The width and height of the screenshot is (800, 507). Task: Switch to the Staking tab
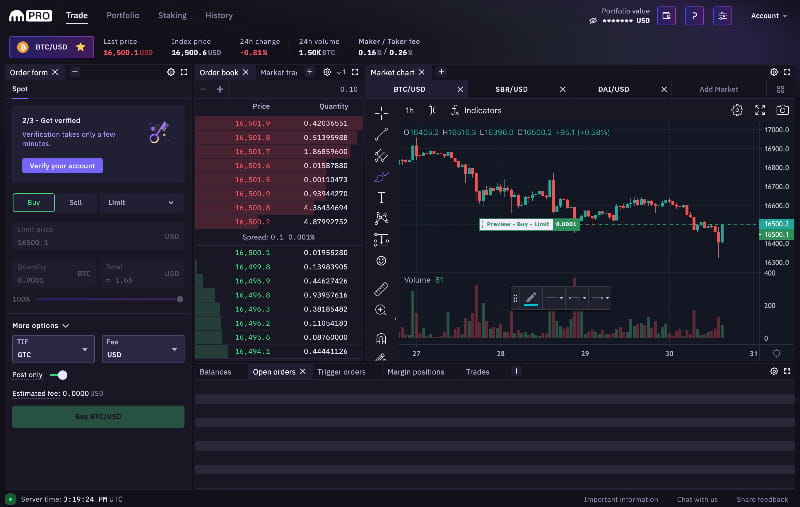tap(172, 16)
